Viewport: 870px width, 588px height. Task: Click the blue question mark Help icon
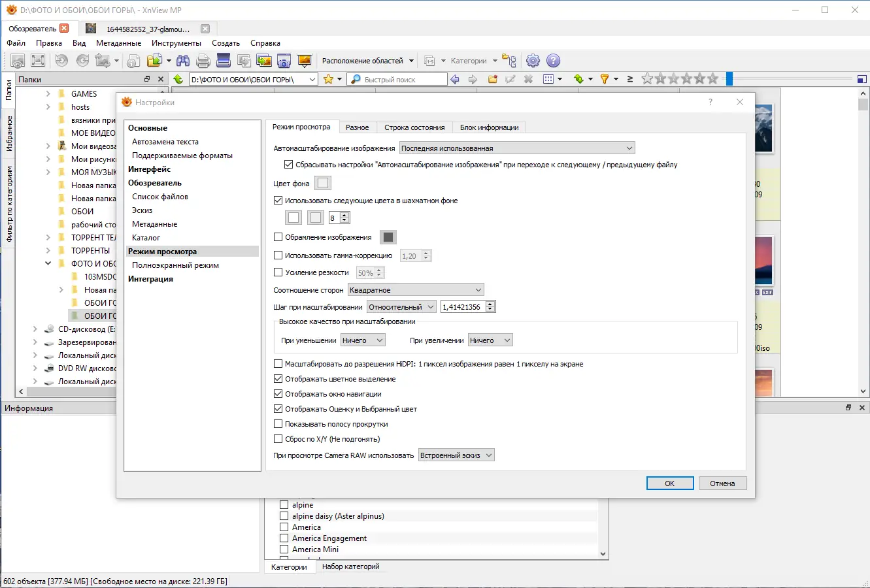[x=553, y=61]
